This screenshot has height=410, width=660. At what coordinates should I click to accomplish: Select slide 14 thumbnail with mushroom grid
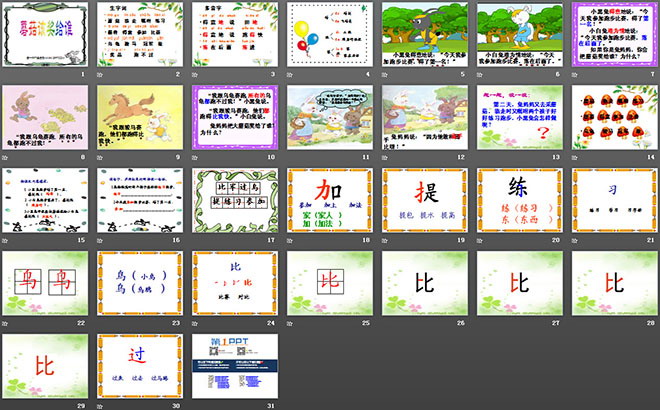[615, 117]
